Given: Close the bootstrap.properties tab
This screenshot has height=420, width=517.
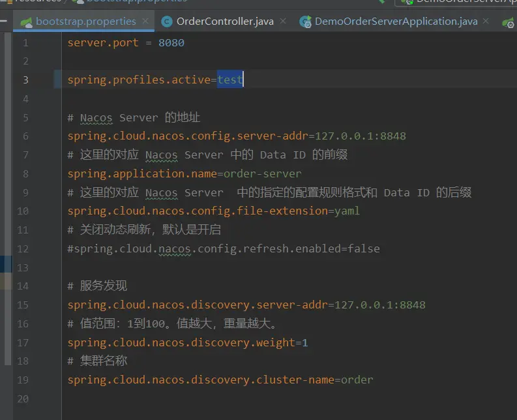Looking at the screenshot, I should tap(145, 22).
